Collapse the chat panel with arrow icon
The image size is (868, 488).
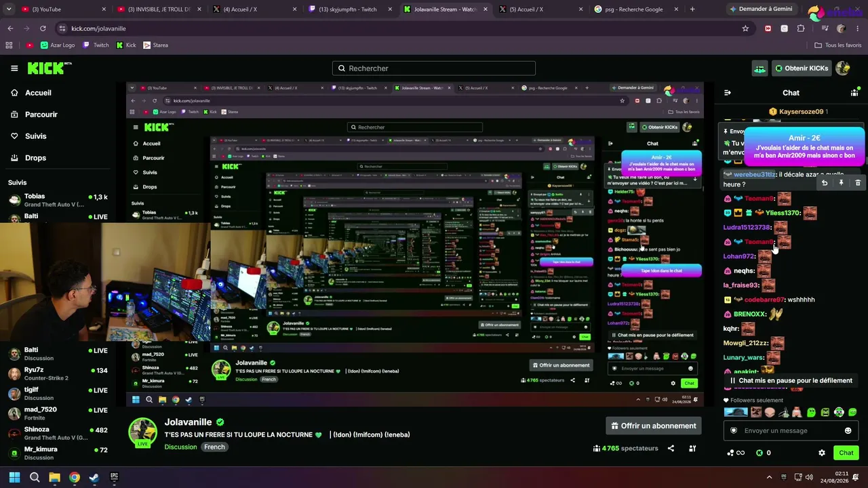[x=728, y=93]
